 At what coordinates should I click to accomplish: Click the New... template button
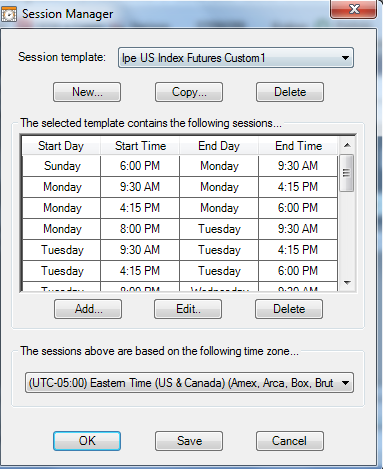(x=87, y=92)
